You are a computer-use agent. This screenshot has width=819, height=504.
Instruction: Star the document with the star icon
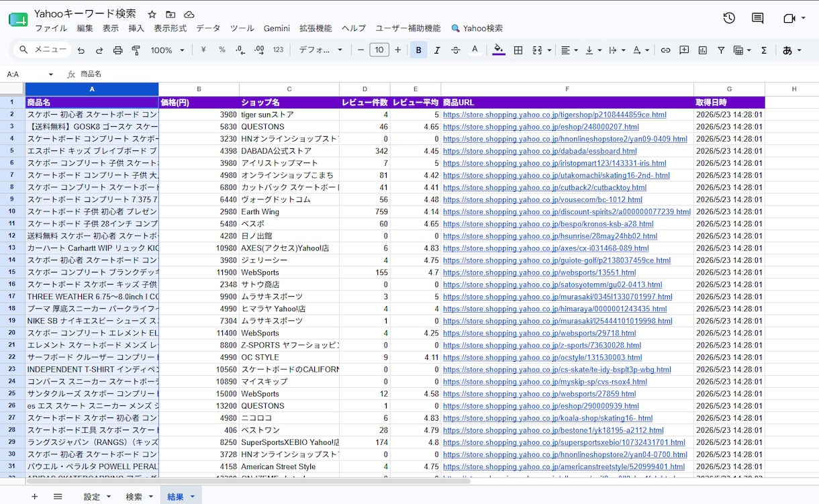click(x=152, y=14)
